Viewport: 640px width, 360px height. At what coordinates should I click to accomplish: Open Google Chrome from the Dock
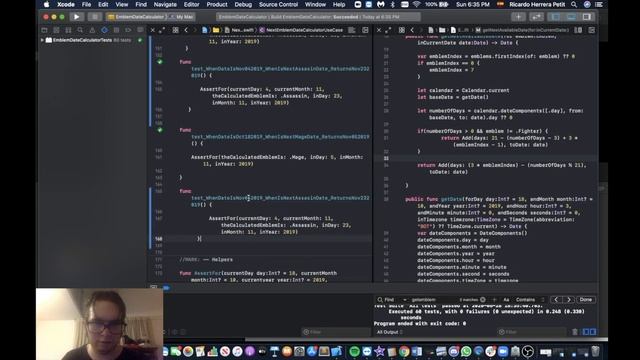click(x=404, y=351)
